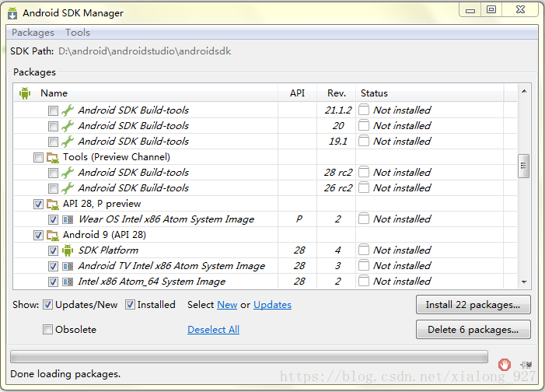Toggle the Updates/New show filter
The width and height of the screenshot is (545, 392).
point(47,305)
